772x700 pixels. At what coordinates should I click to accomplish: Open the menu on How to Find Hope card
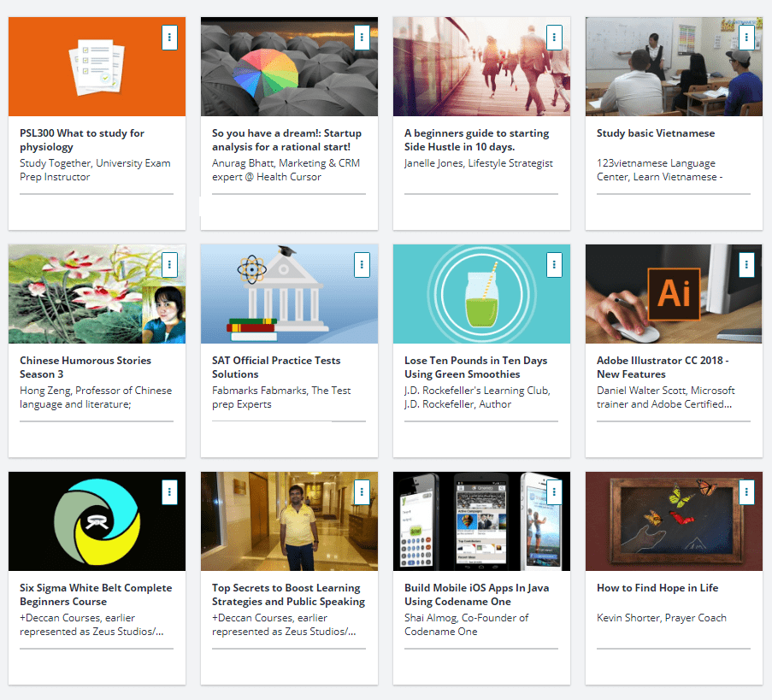coord(746,492)
